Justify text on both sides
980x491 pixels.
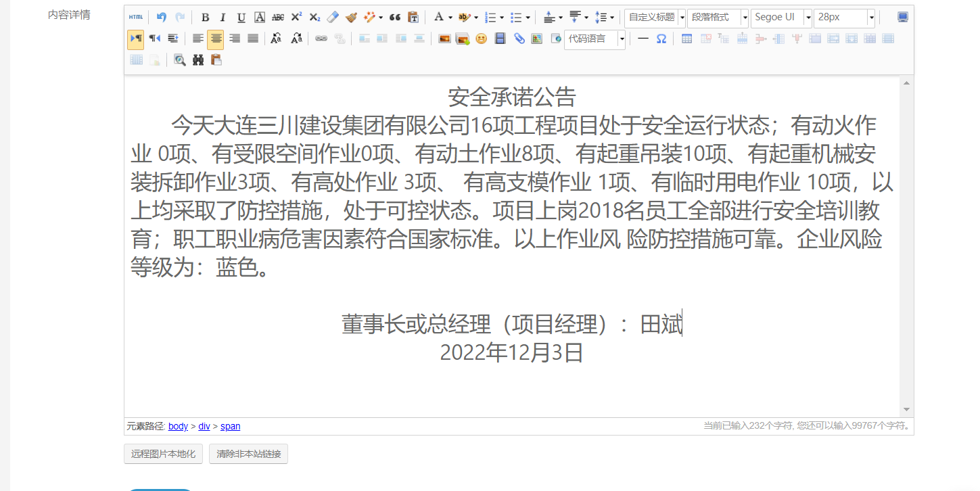point(253,39)
